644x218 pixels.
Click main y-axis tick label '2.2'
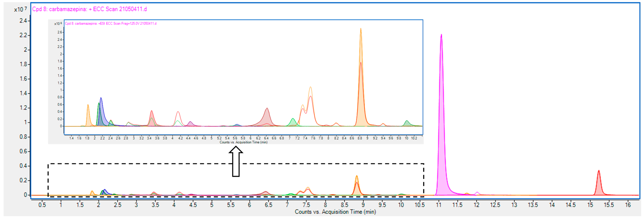[23, 35]
